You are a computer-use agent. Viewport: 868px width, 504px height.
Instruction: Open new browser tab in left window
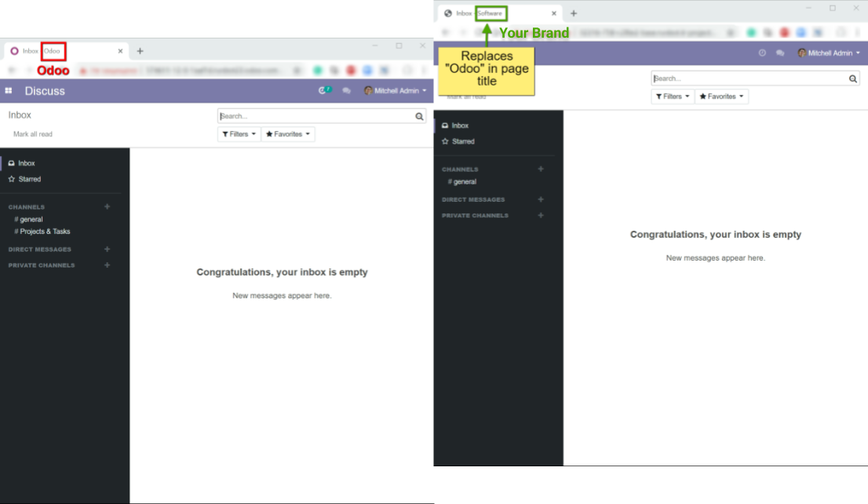point(140,51)
